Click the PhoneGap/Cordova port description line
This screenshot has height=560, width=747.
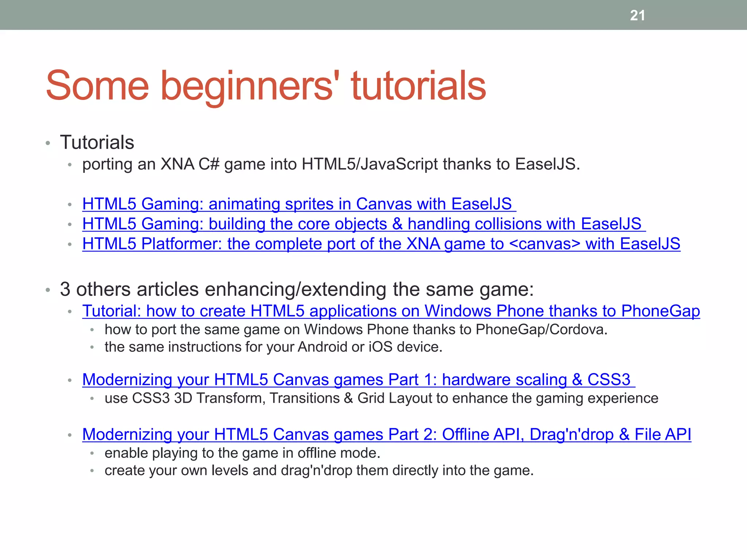click(x=356, y=330)
